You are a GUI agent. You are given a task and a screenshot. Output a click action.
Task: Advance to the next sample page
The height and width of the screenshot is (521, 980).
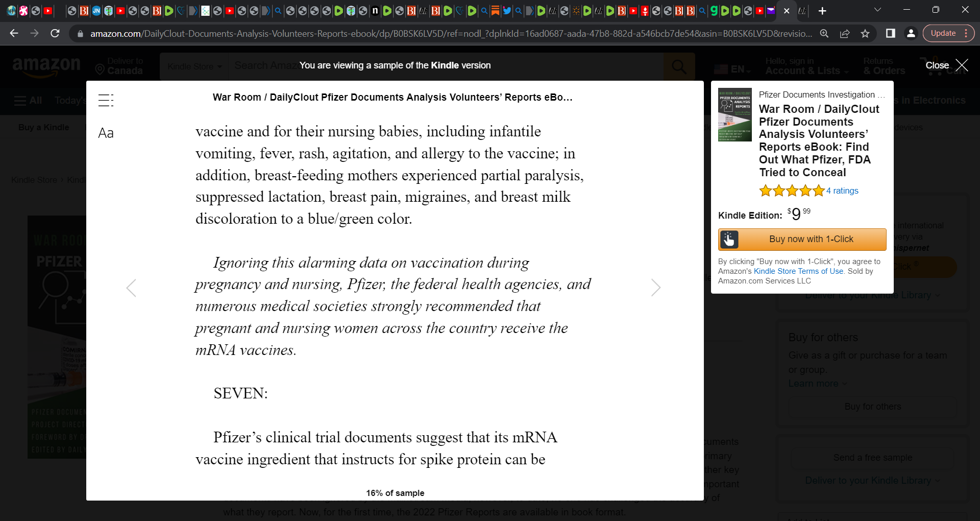pyautogui.click(x=656, y=288)
